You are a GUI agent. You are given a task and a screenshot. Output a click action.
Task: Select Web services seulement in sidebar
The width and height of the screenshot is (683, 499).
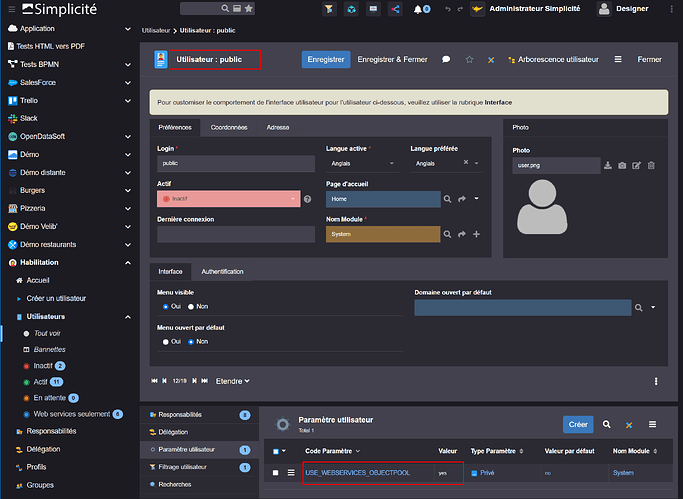point(72,415)
